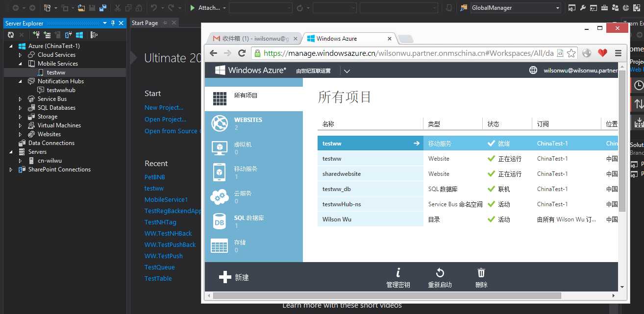This screenshot has width=644, height=314.
Task: Collapse the Notification Hubs node
Action: [x=21, y=81]
